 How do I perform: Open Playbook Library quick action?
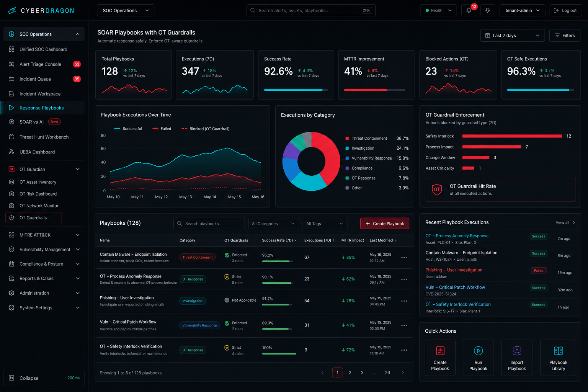[x=558, y=358]
